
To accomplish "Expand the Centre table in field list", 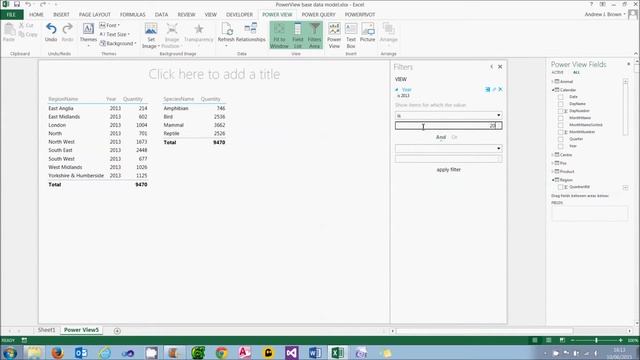I will click(553, 155).
